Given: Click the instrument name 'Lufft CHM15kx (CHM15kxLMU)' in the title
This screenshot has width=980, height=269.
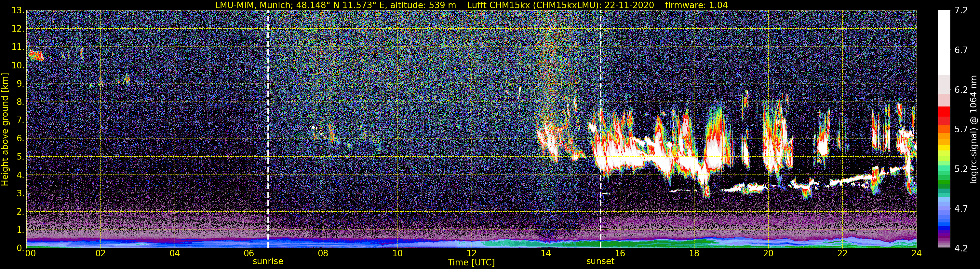Looking at the screenshot, I should [534, 5].
